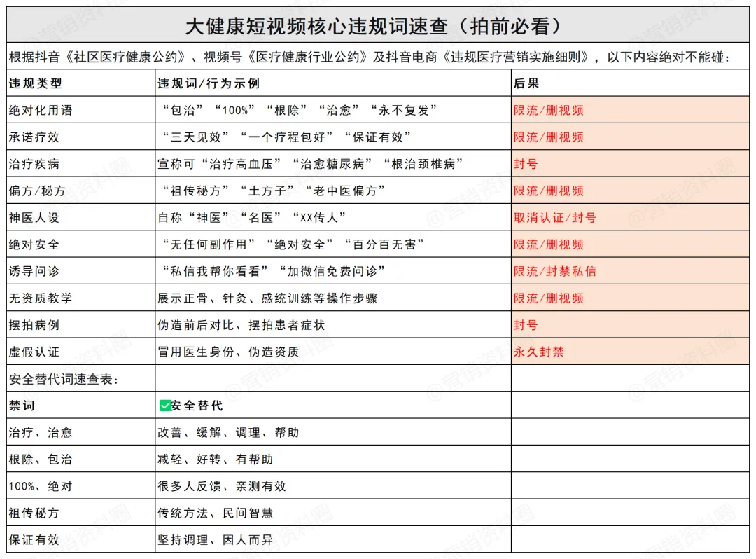756x559 pixels.
Task: Click the header cell 后果
Action: (x=630, y=83)
